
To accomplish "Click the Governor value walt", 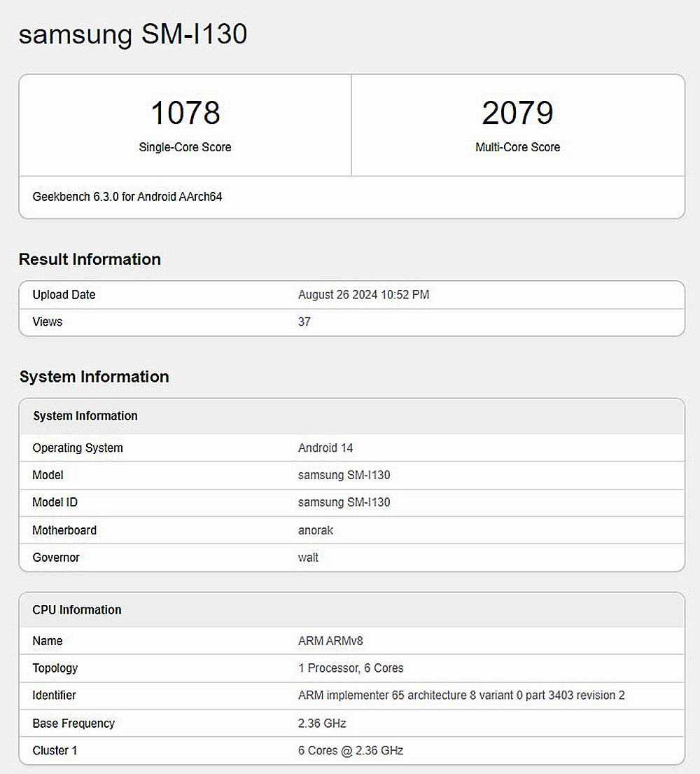I will click(x=308, y=558).
